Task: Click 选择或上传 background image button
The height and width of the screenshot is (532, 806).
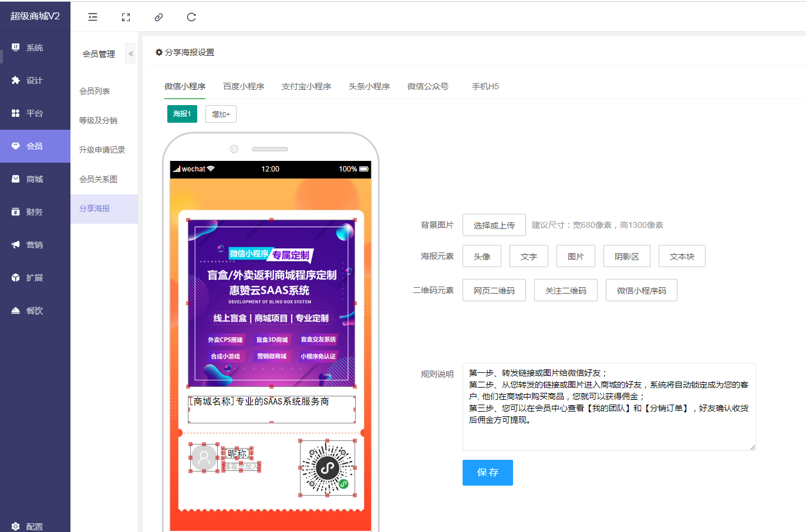Action: tap(494, 225)
